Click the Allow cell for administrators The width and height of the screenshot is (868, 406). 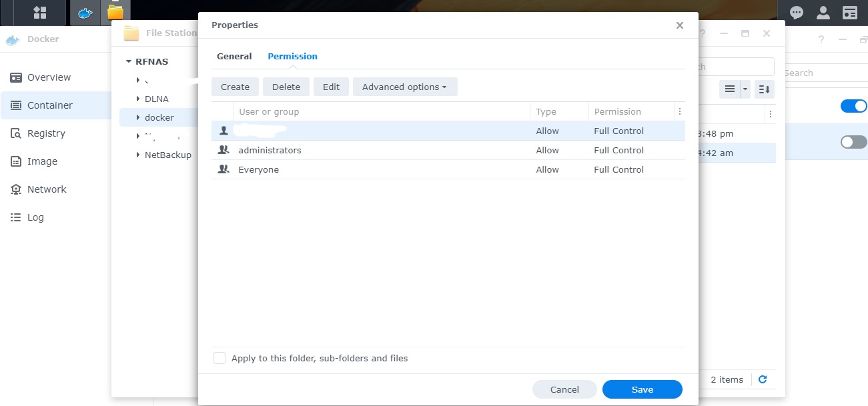pyautogui.click(x=547, y=150)
